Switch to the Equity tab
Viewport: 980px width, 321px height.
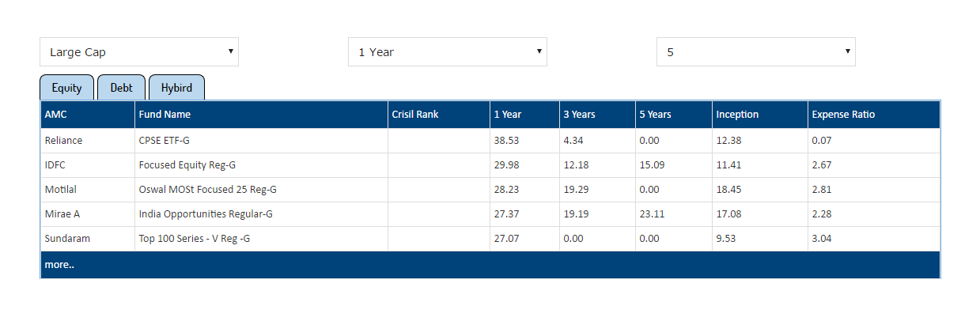tap(67, 88)
